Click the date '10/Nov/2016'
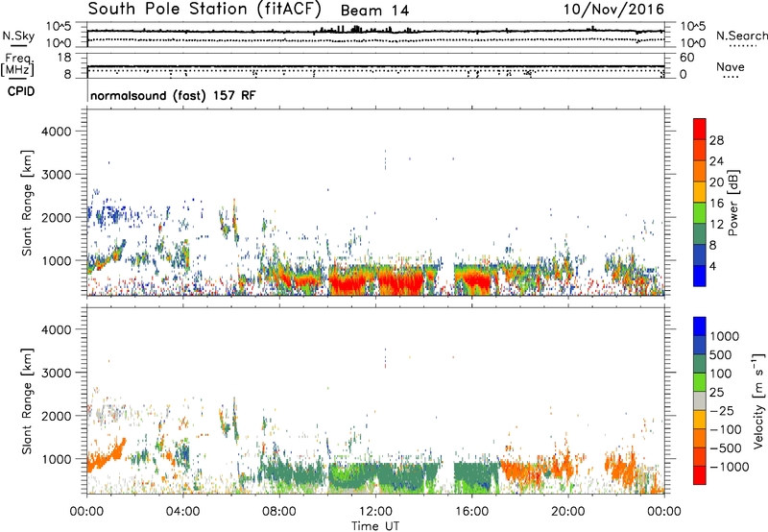This screenshot has width=768, height=532. click(613, 10)
